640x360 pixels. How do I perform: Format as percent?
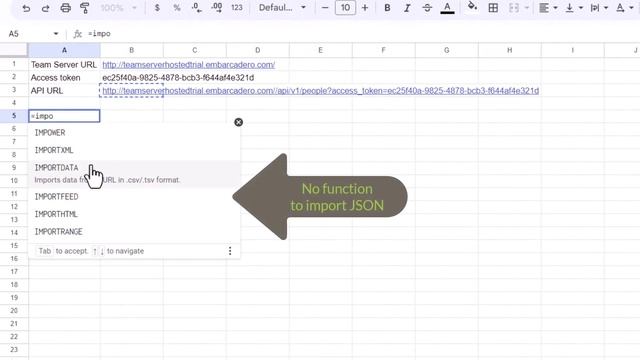(177, 8)
